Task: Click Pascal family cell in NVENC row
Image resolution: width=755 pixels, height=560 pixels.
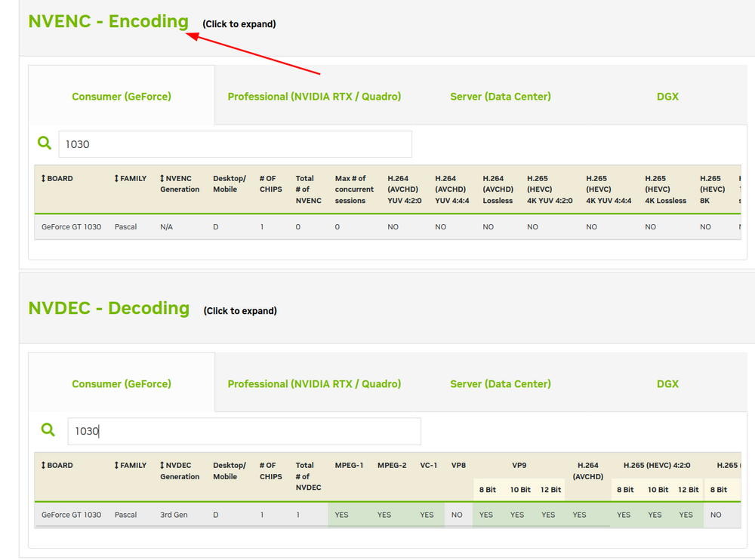Action: 125,227
